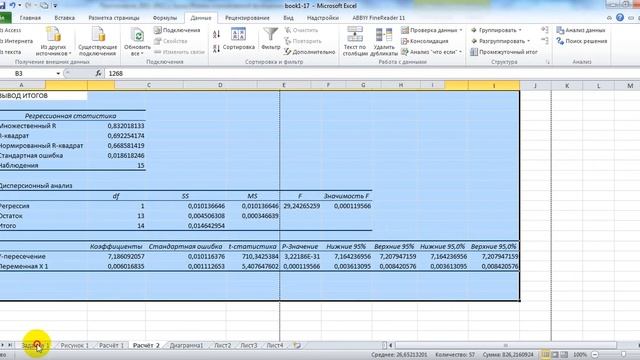Open the 'Вид' ribbon tab

pyautogui.click(x=288, y=18)
